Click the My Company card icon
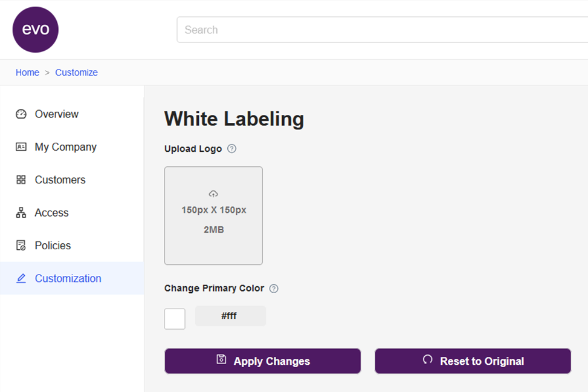 point(21,147)
